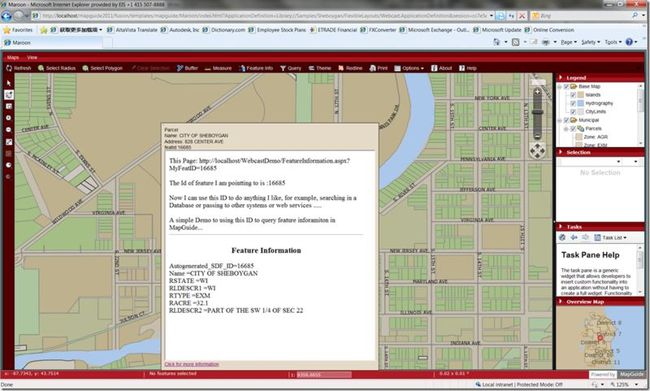Open the About dialog
Screen dimensions: 650x391
(x=441, y=68)
